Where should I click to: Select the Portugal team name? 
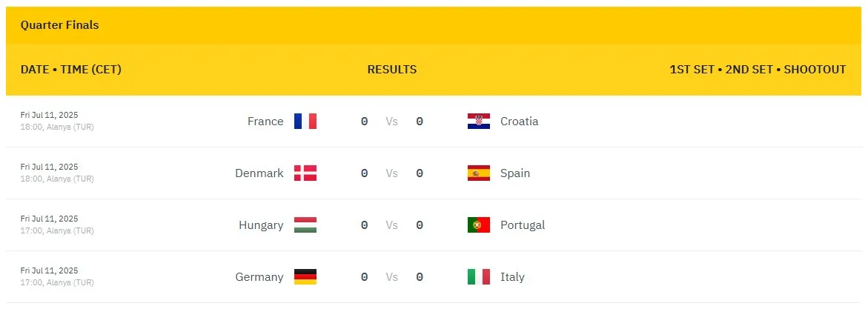523,225
